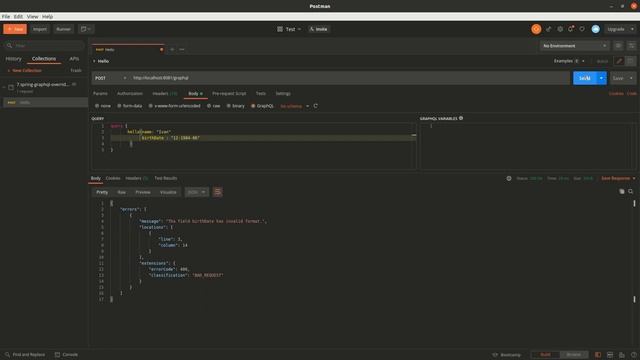Open the Edit menu
The image size is (640, 360).
[18, 17]
